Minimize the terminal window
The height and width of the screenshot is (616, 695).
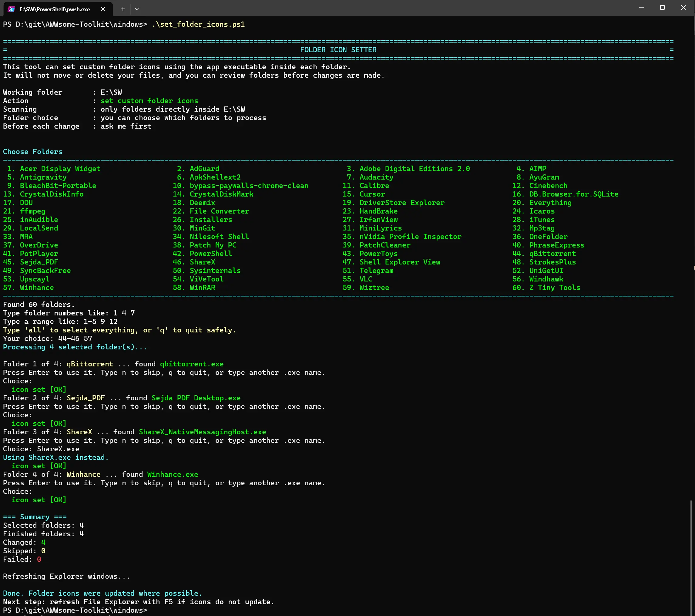[x=641, y=8]
